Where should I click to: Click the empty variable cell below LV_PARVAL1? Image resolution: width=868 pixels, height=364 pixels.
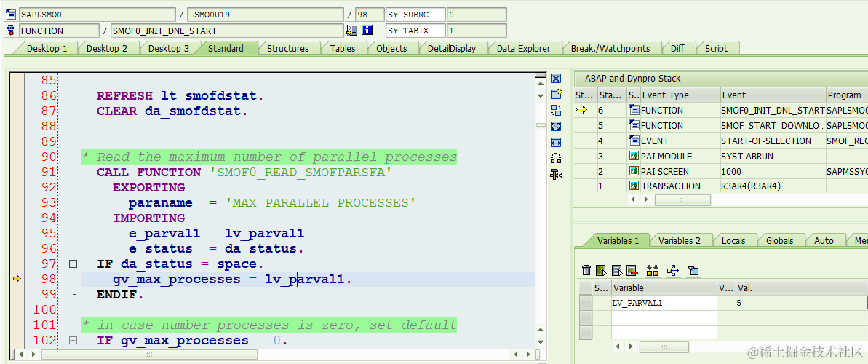coord(664,318)
